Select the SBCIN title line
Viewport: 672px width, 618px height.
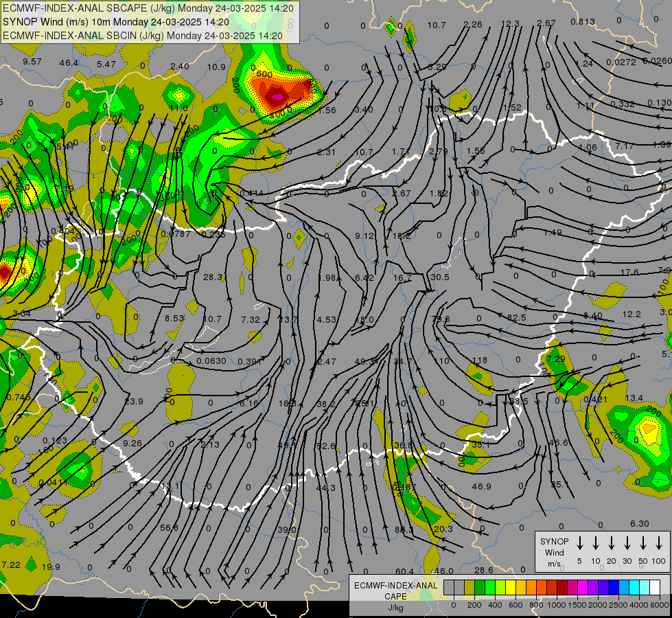click(143, 36)
